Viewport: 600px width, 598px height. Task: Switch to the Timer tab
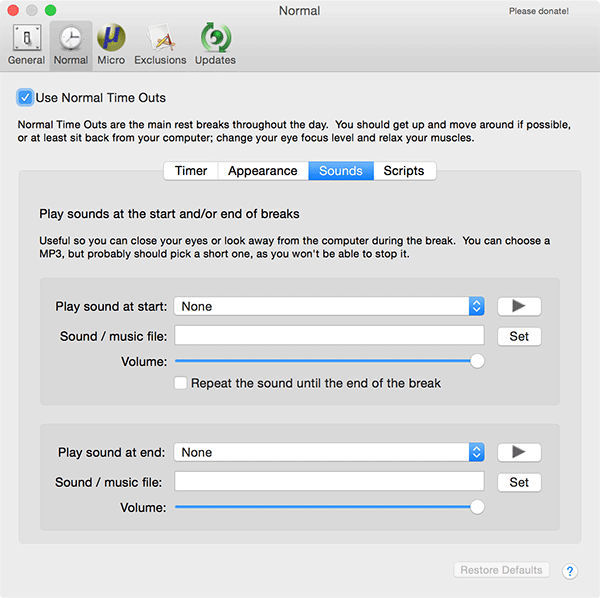pyautogui.click(x=191, y=171)
